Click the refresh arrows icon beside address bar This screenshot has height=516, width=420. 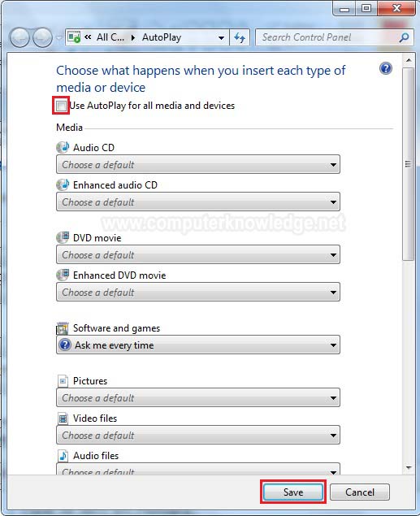240,37
